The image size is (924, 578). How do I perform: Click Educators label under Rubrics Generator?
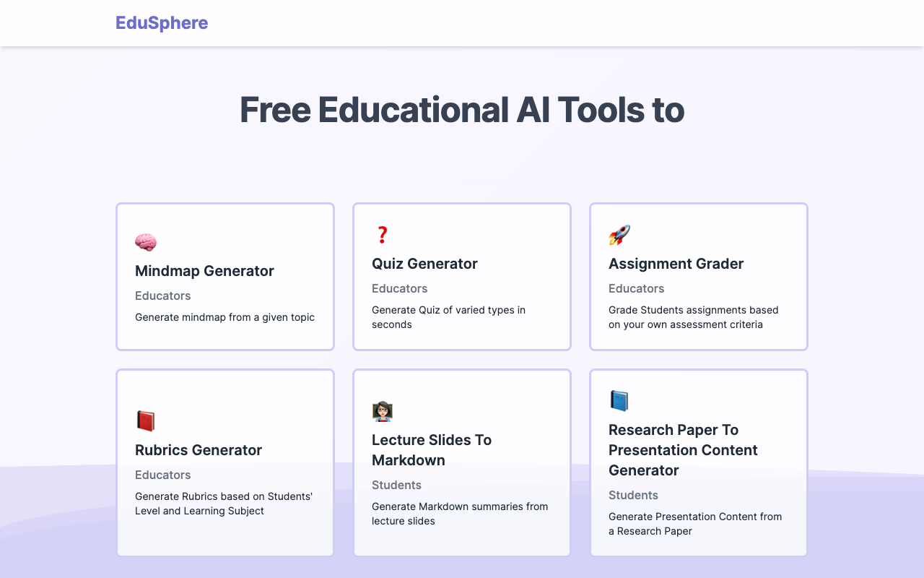pos(163,475)
